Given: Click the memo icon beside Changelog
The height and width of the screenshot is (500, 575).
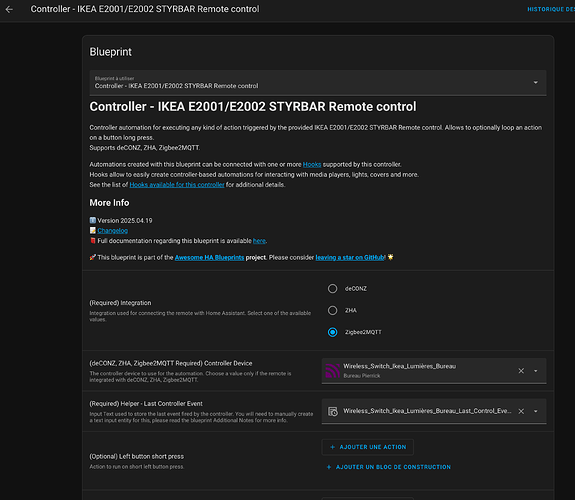Looking at the screenshot, I should (x=93, y=230).
